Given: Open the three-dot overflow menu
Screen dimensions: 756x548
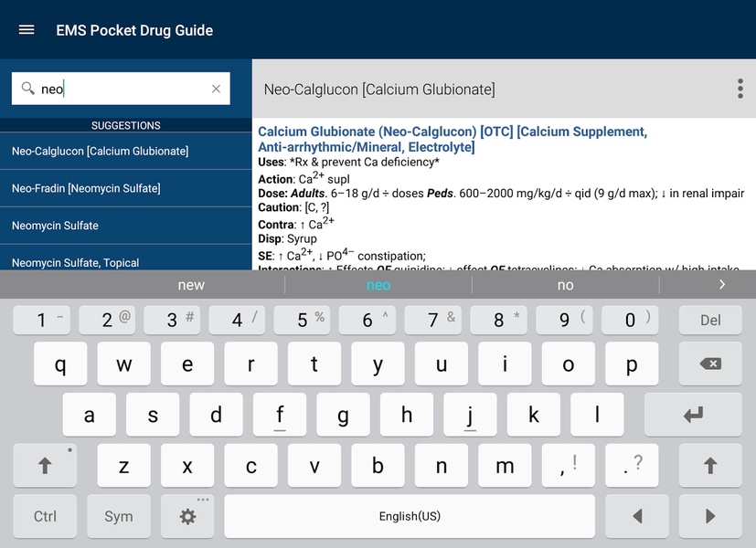Looking at the screenshot, I should [740, 90].
